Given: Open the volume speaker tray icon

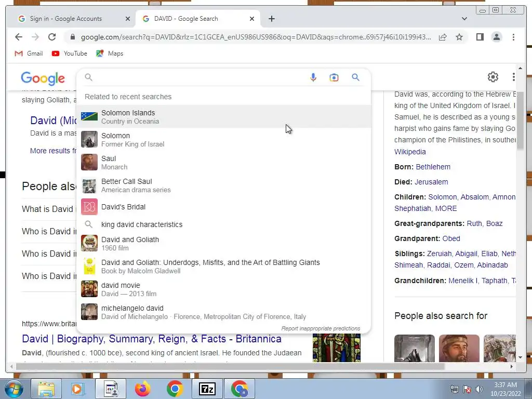Looking at the screenshot, I should [479, 389].
